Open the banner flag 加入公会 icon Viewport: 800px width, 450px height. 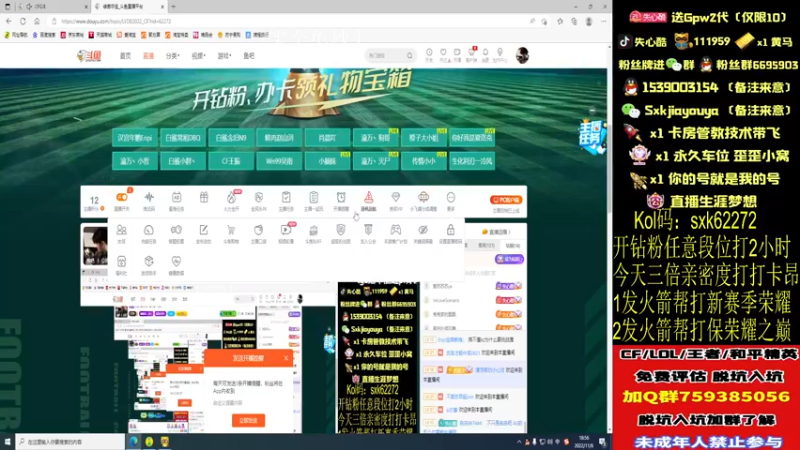[368, 230]
